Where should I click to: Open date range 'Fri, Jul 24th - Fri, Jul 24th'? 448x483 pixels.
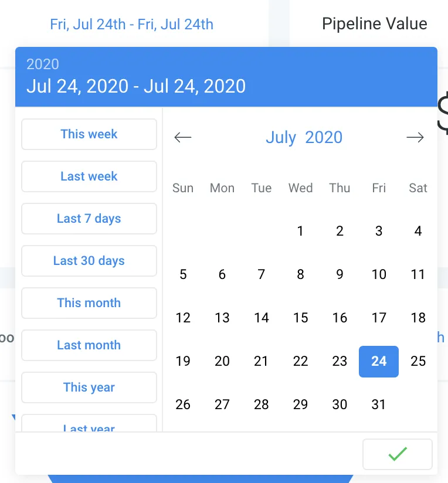point(131,25)
